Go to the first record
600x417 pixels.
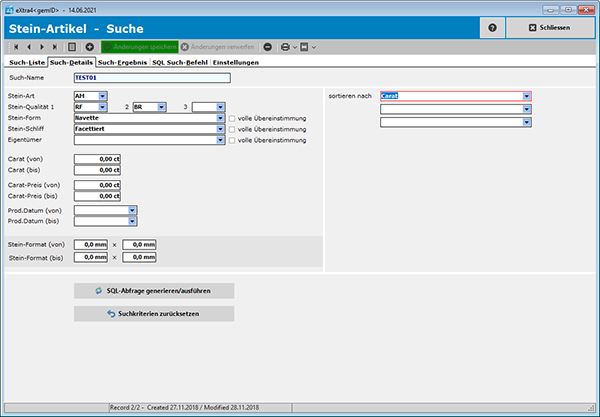(17, 47)
